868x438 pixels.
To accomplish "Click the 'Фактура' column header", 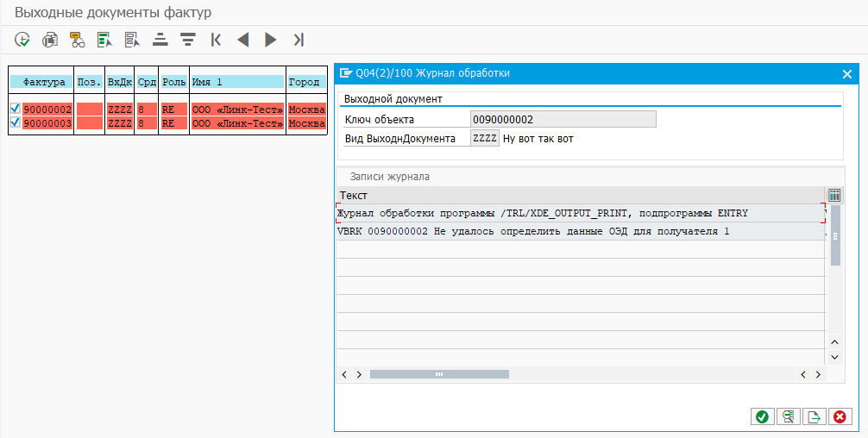I will [44, 82].
